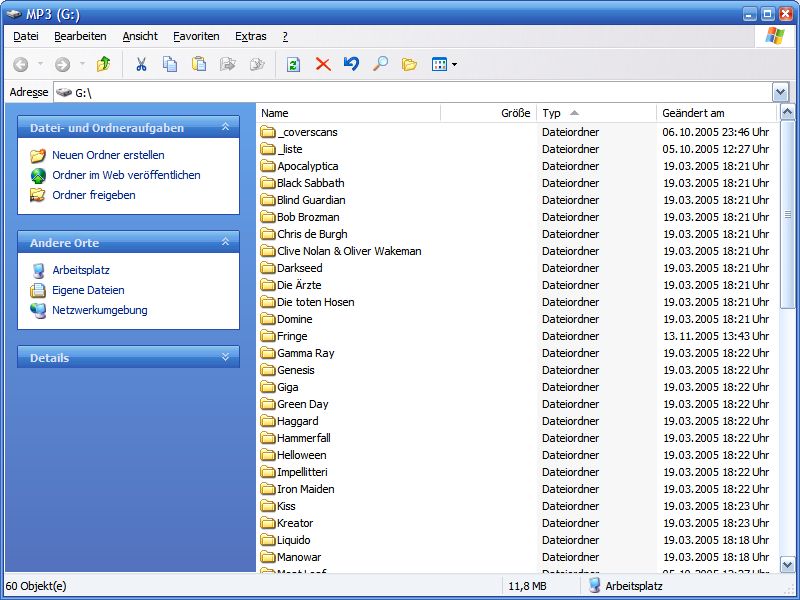Collapse Datei- und Ordneraufgaben panel
The width and height of the screenshot is (800, 600).
point(226,127)
